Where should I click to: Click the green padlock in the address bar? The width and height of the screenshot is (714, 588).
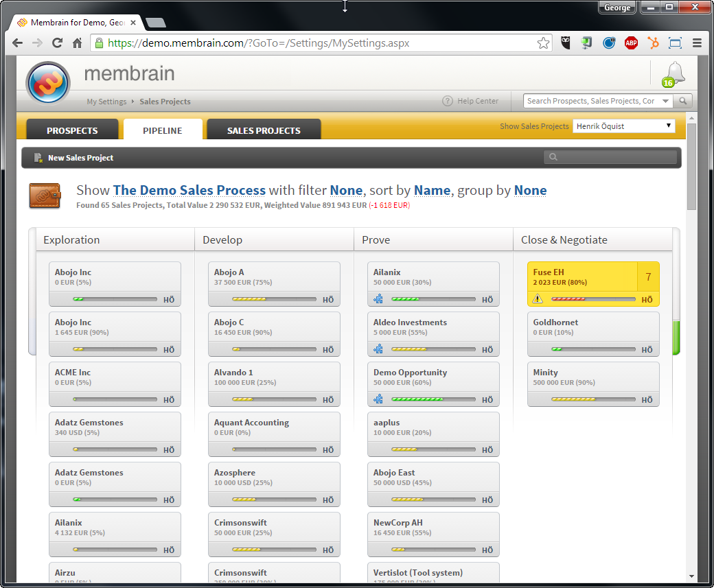coord(99,43)
